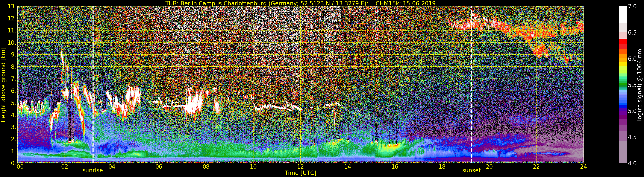This screenshot has width=644, height=177.
Task: Click the 'Height above ground [km]' axis label
Action: pos(3,85)
